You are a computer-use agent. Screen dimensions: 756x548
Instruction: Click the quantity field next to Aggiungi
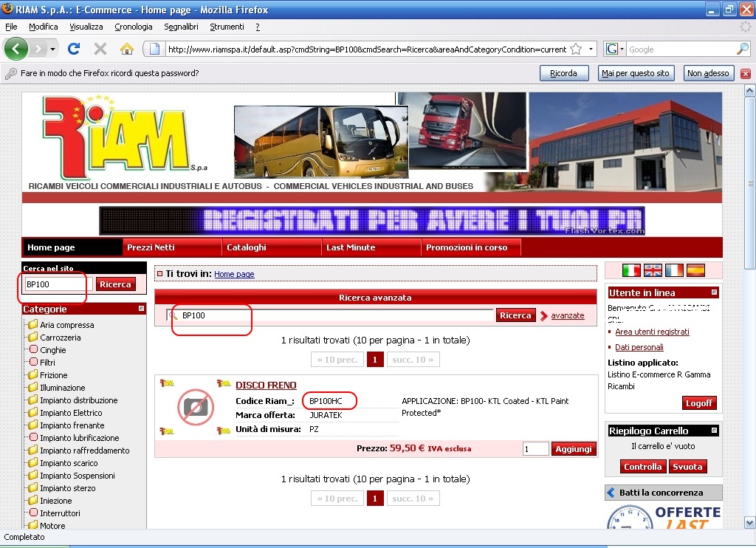click(x=536, y=448)
